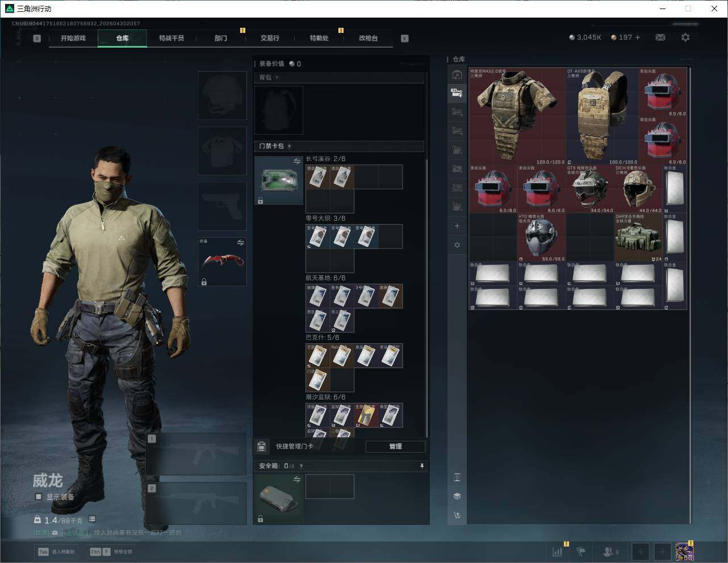
Task: Click the warehouse panel scrollbar
Action: (690, 295)
